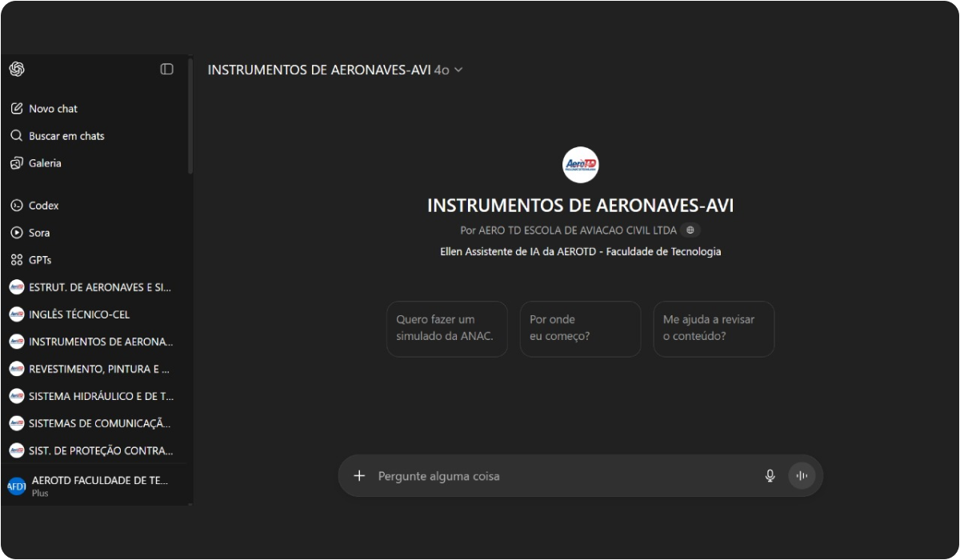
Task: Click AeroTD avatar beside SISTEMAS DE COMUNICAÇÃ...
Action: pos(17,423)
